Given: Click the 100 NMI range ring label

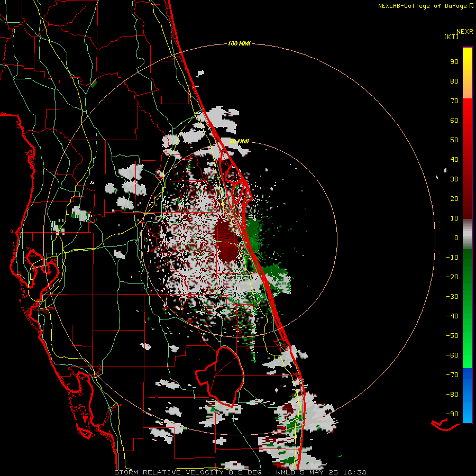Looking at the screenshot, I should (239, 44).
